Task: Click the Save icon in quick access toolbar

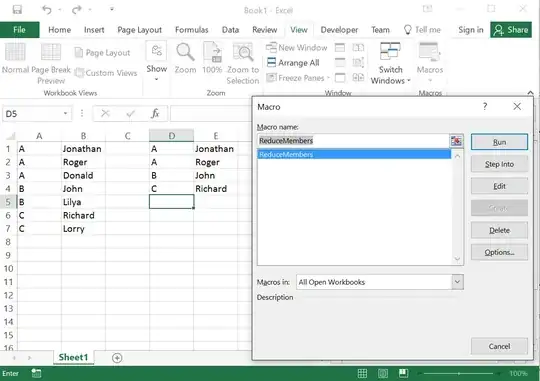Action: point(17,10)
